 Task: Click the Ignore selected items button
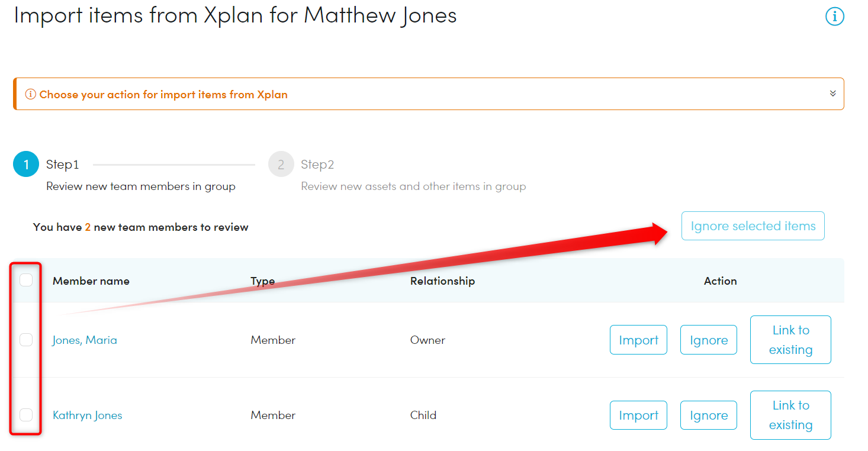tap(753, 226)
